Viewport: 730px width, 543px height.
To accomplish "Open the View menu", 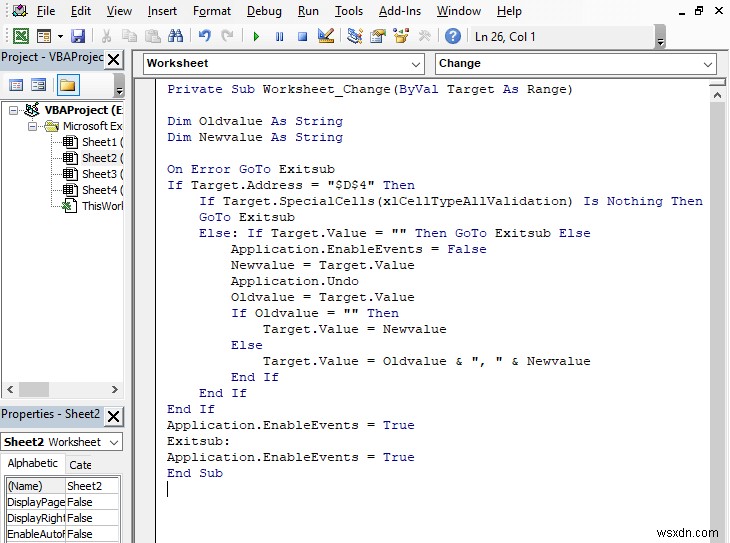I will click(x=119, y=11).
